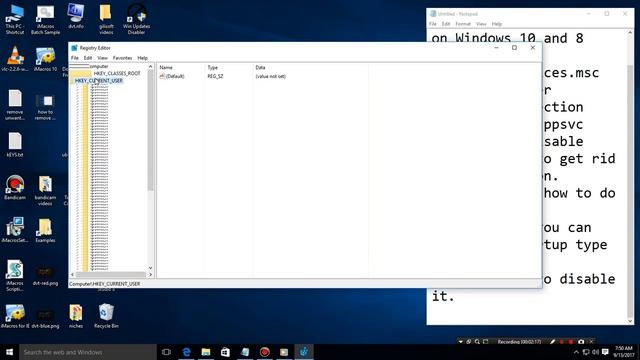This screenshot has width=640, height=360.
Task: Open 'remove unwant...' text file icon
Action: click(15, 105)
